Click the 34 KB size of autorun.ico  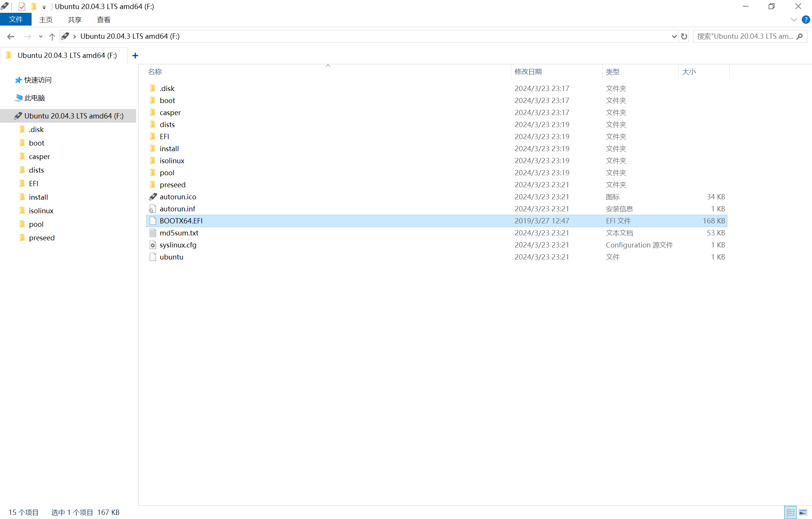pyautogui.click(x=716, y=197)
